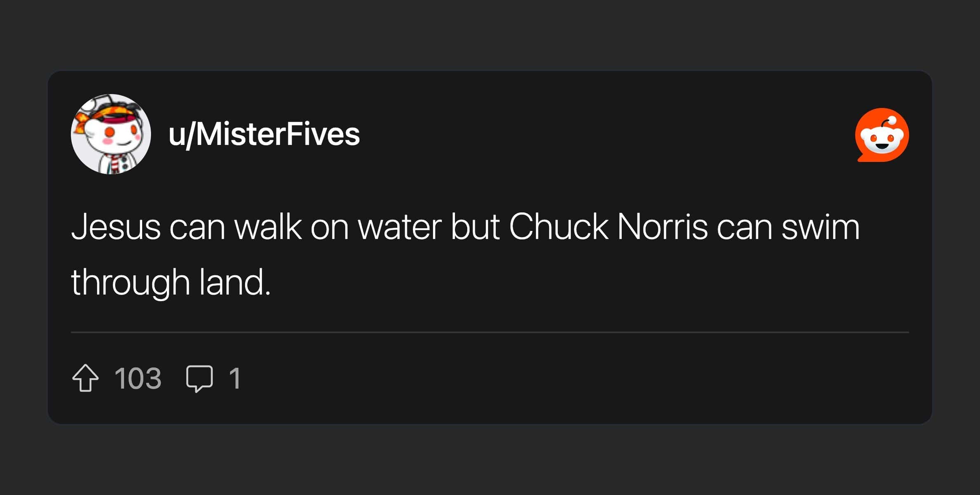Click the upvote arrow icon

tap(85, 378)
